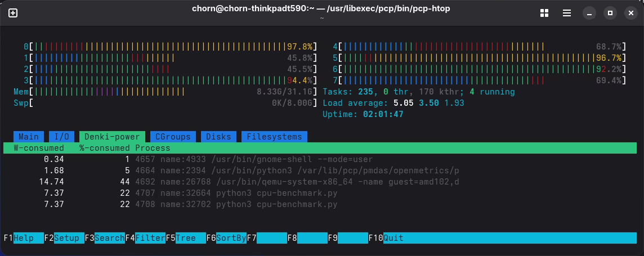Activate F3 Search

105,238
